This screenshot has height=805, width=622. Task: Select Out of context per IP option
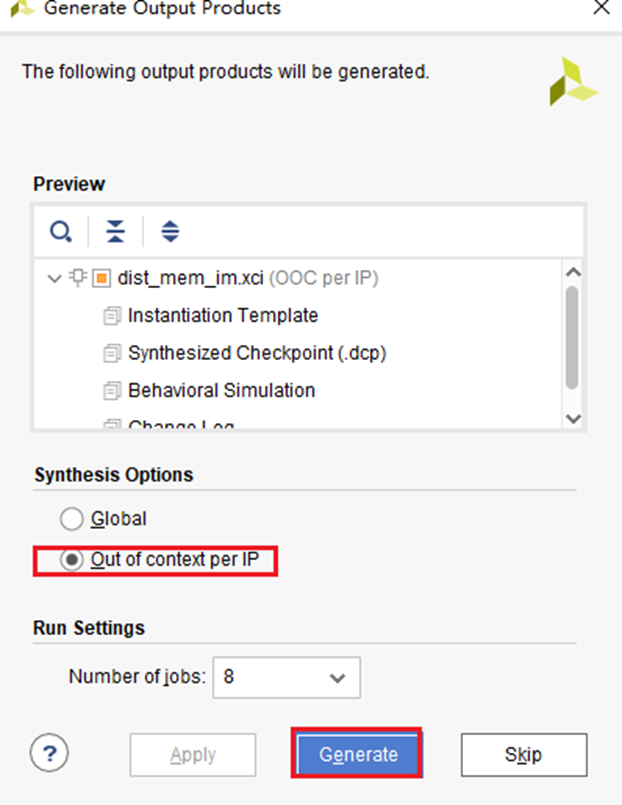72,560
